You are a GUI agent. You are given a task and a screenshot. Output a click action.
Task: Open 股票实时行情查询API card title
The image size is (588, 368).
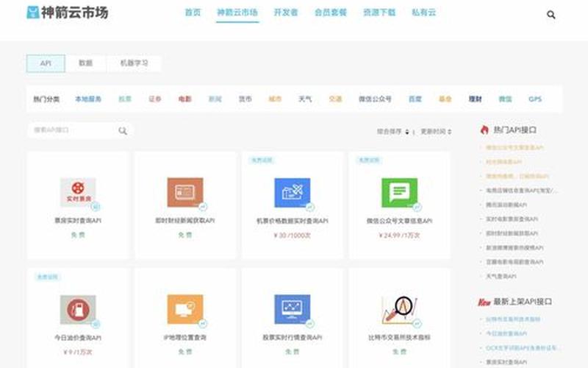[293, 338]
